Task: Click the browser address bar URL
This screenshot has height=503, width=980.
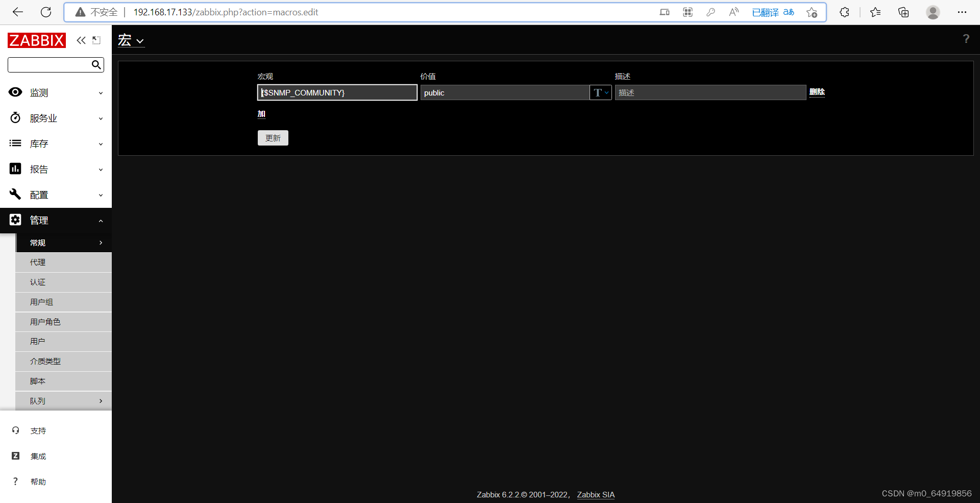Action: (226, 12)
